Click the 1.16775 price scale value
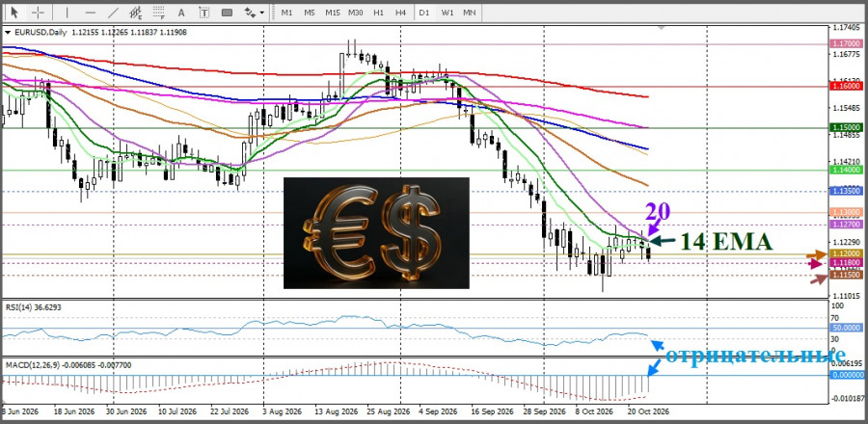868x424 pixels. click(847, 55)
